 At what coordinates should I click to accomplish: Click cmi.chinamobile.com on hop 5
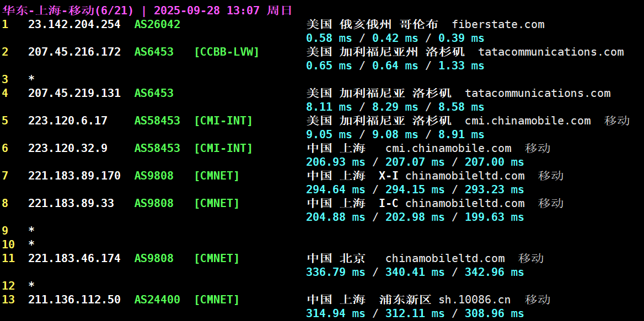528,121
